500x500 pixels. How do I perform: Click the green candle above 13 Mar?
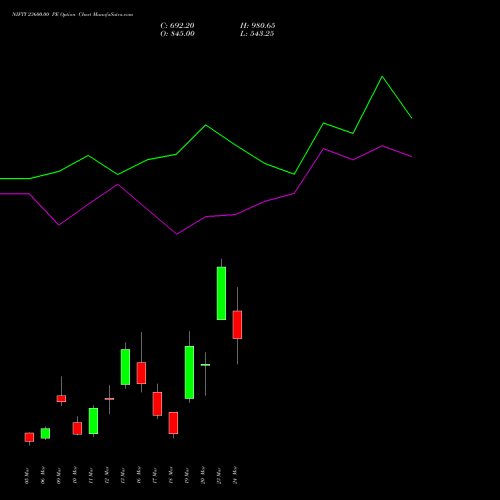pyautogui.click(x=125, y=367)
